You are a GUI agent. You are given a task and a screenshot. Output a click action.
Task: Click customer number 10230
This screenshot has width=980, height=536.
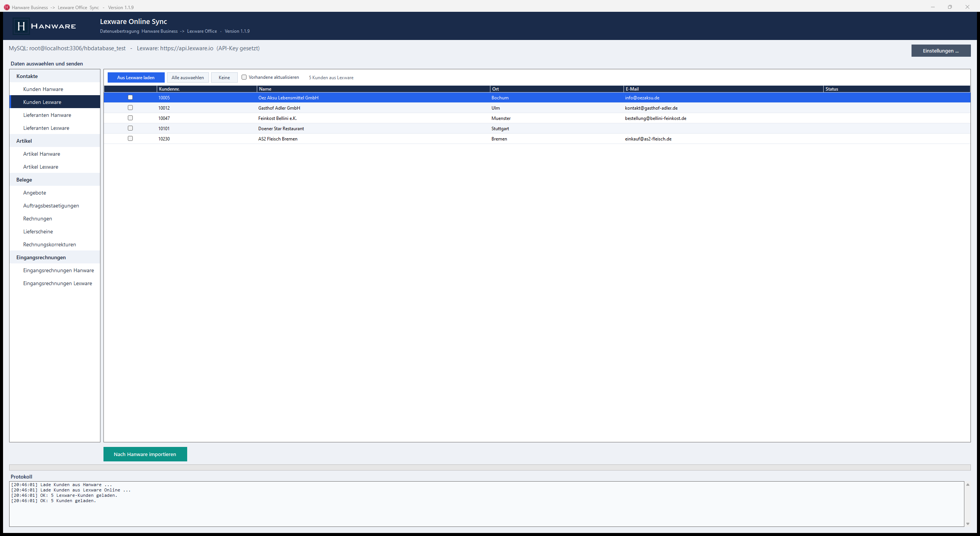pos(164,139)
